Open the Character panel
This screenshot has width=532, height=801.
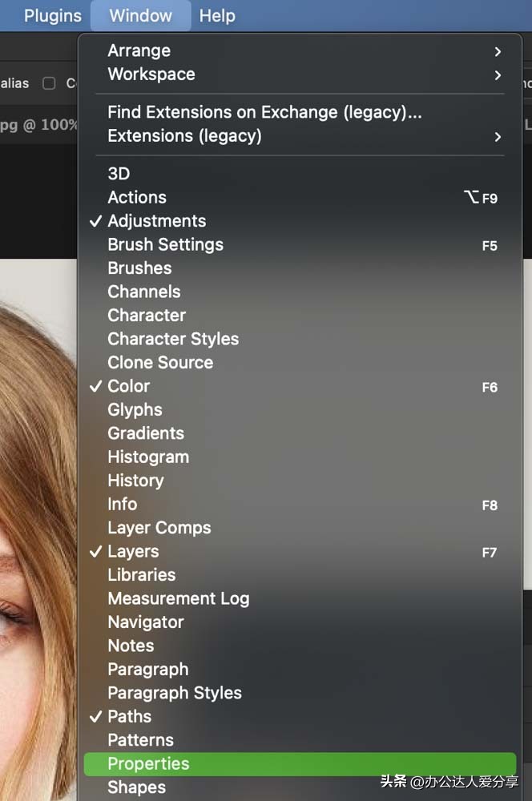tap(300, 315)
